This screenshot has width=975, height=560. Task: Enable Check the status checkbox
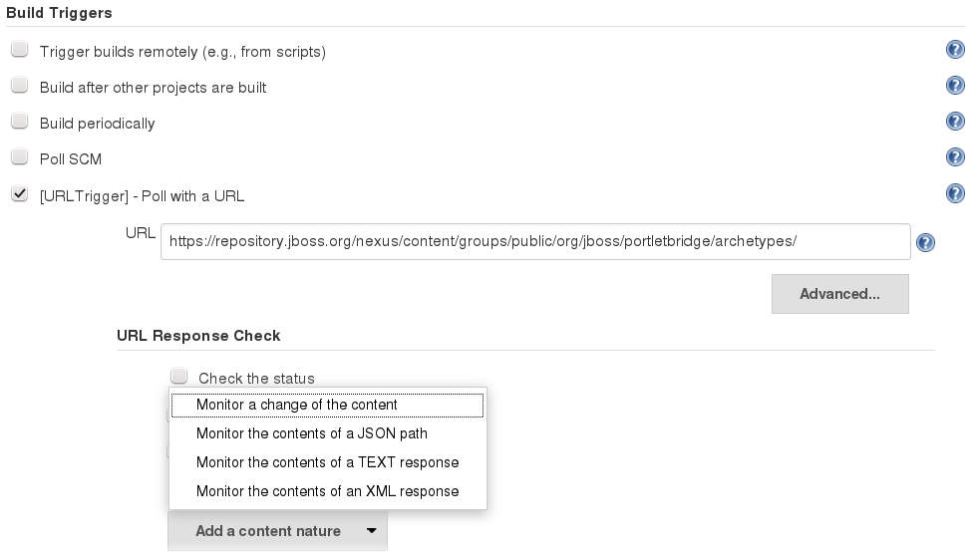[x=179, y=377]
